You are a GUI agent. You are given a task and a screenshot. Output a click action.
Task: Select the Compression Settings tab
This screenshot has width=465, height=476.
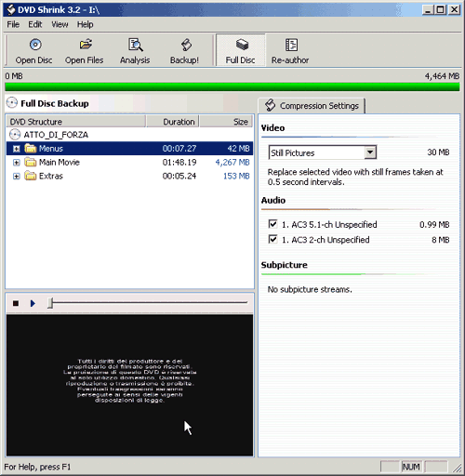pos(312,106)
